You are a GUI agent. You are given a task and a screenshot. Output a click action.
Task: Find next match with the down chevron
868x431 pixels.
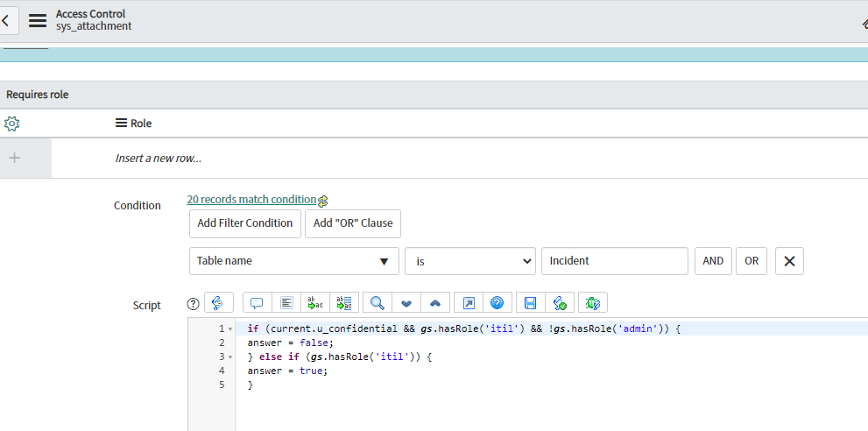coord(406,302)
